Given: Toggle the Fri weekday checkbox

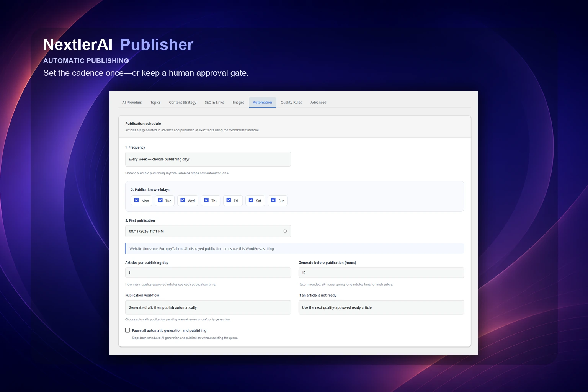Looking at the screenshot, I should click(x=229, y=200).
